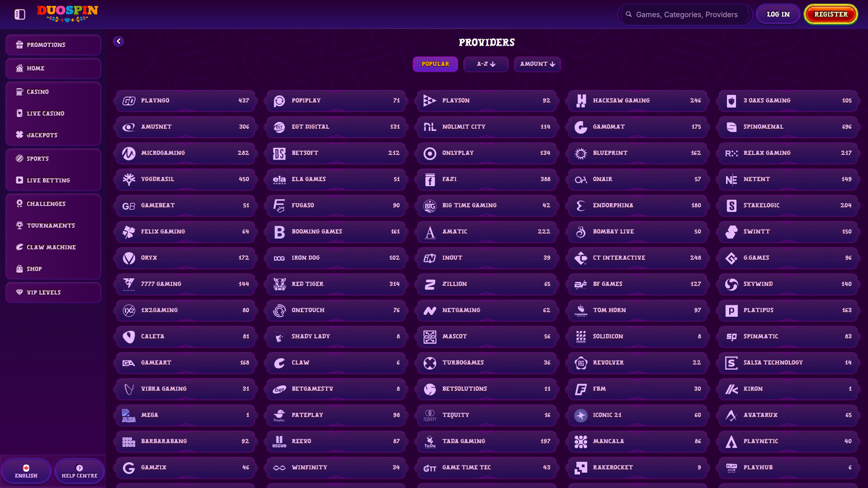Click the Promotions gift icon
The image size is (868, 488).
(19, 45)
